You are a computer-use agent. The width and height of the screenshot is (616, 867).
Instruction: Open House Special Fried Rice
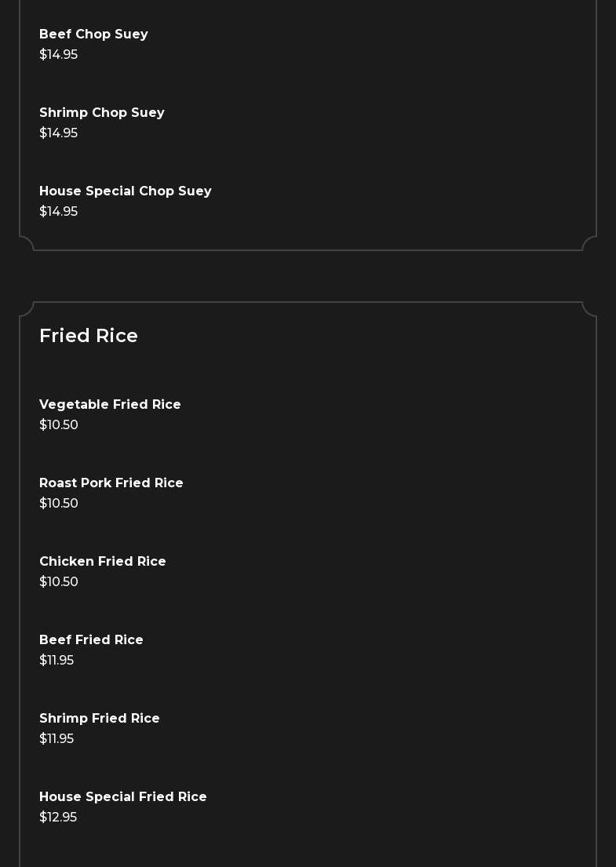[122, 797]
